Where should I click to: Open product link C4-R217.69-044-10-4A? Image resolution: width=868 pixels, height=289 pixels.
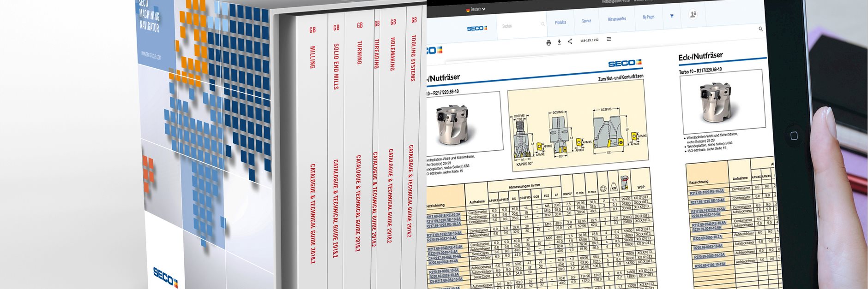(446, 257)
